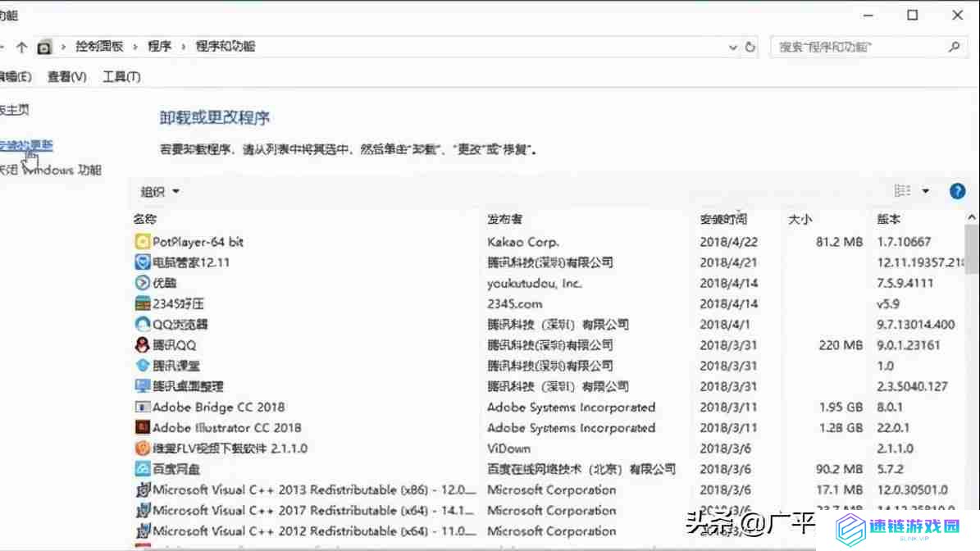This screenshot has height=551, width=980.
Task: Click the ViDown publisher cell
Action: [508, 448]
